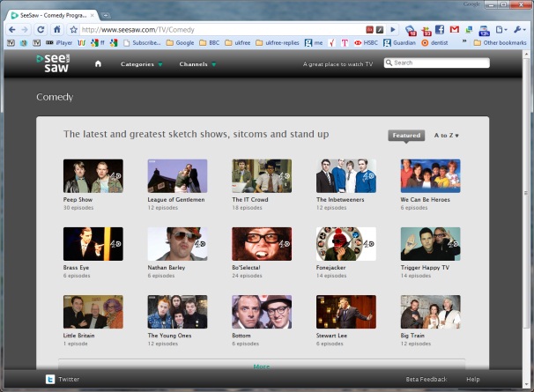Click the Facebook extension icon
Image resolution: width=534 pixels, height=392 pixels.
pos(440,30)
